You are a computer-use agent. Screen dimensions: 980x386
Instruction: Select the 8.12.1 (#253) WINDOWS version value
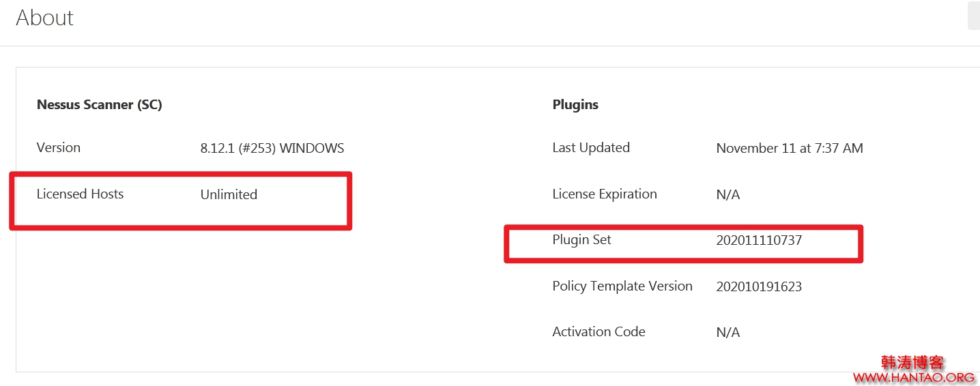[272, 148]
